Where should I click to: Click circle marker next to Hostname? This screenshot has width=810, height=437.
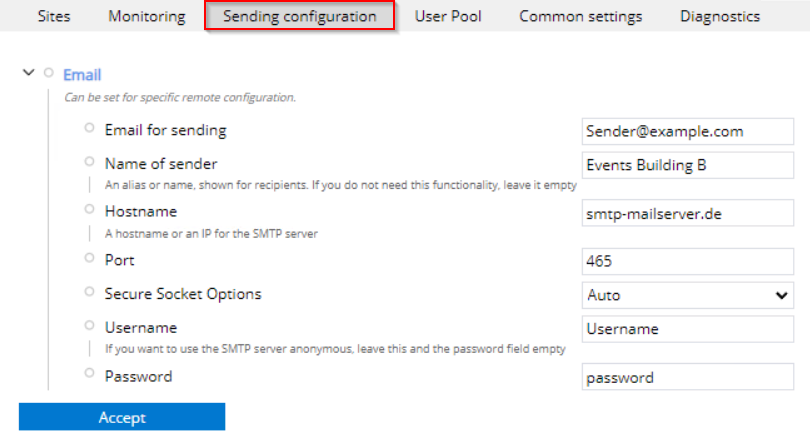click(x=90, y=209)
